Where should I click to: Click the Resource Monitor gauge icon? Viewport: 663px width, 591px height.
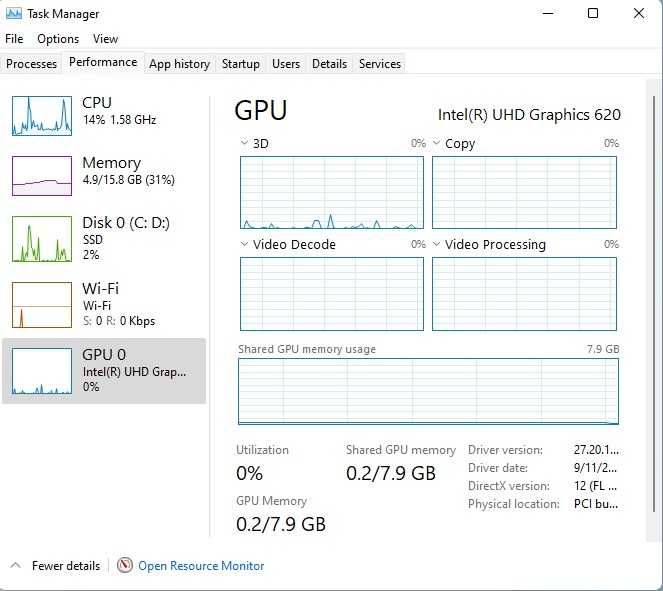pyautogui.click(x=125, y=565)
